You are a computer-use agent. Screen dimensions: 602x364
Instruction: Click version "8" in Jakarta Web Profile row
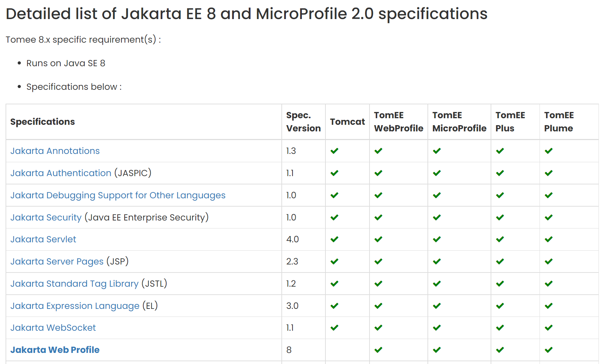click(x=289, y=350)
